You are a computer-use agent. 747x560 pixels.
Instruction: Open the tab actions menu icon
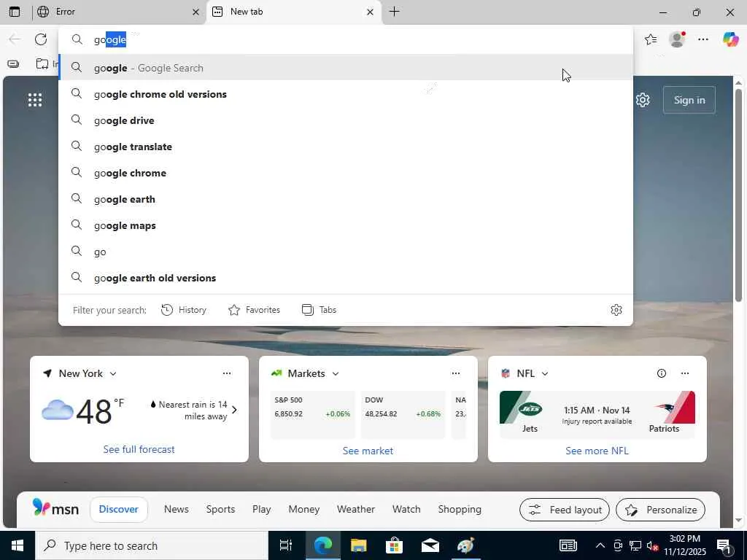(x=15, y=12)
